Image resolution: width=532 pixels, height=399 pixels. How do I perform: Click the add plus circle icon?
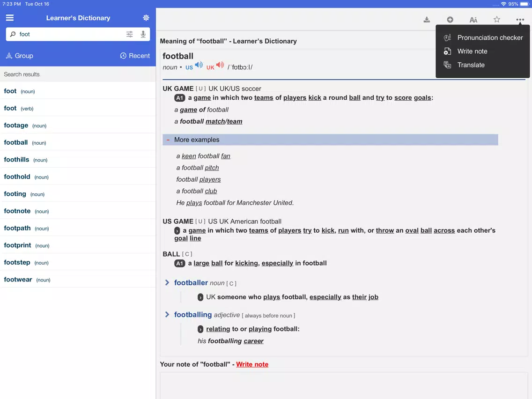click(450, 20)
